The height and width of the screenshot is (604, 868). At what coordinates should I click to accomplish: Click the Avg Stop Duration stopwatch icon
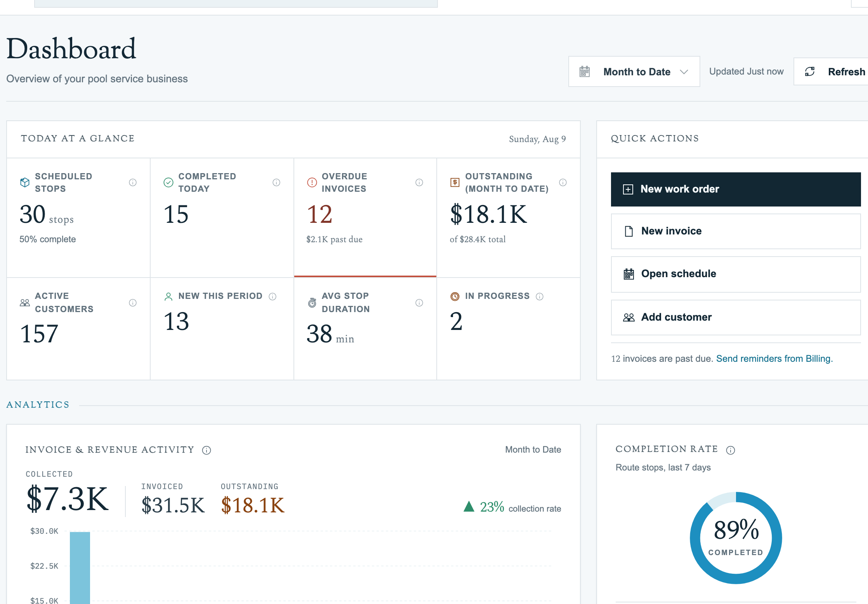click(x=312, y=303)
